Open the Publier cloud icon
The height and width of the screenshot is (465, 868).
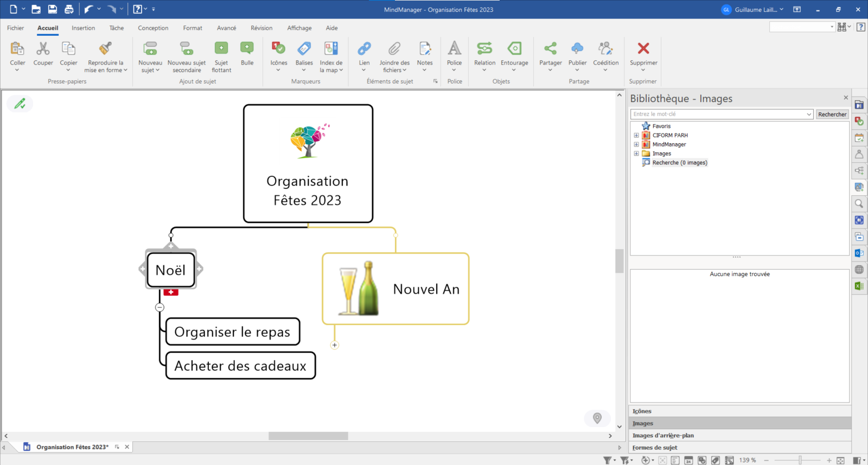pyautogui.click(x=577, y=49)
